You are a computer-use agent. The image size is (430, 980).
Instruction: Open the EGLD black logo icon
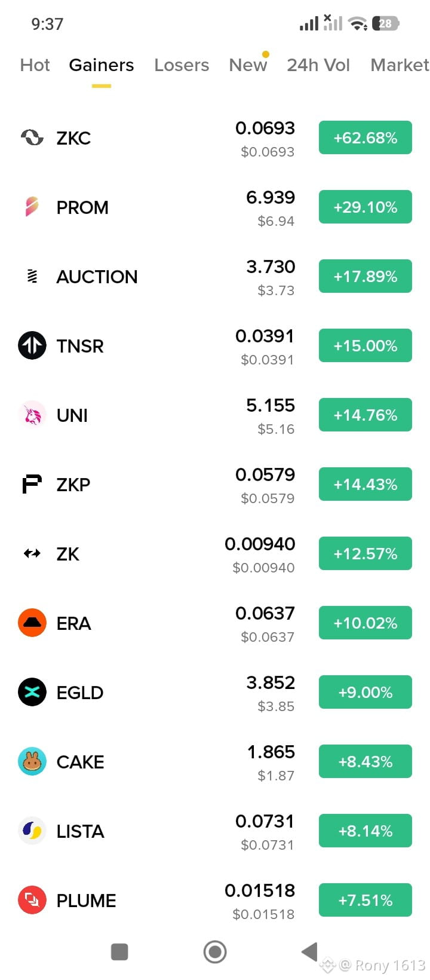pos(32,692)
